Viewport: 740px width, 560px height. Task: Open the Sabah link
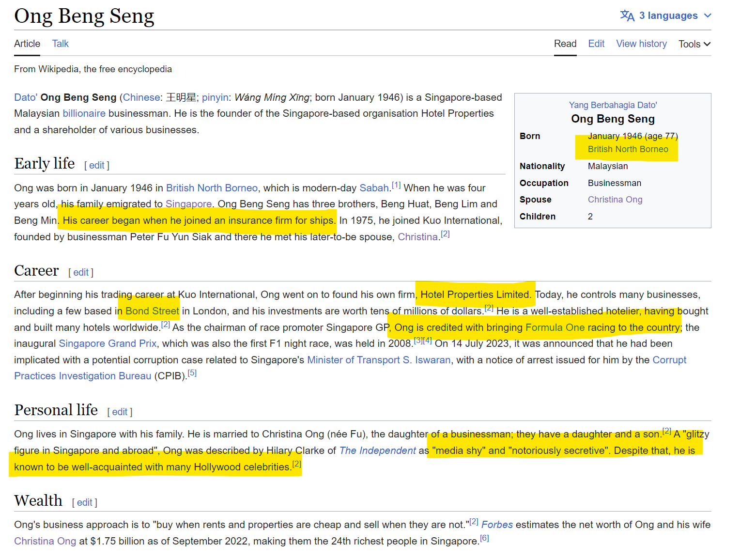click(374, 188)
